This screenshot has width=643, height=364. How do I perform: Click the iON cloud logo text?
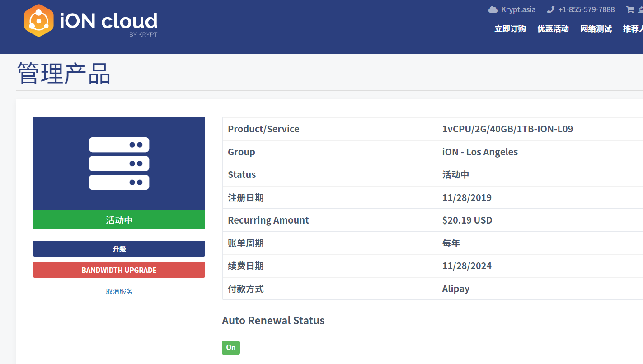click(x=109, y=21)
